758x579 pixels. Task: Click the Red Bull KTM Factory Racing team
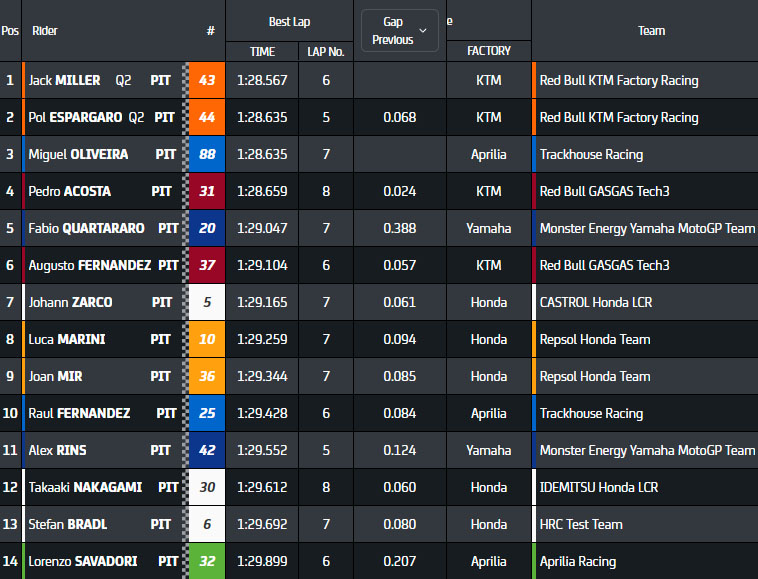coord(619,80)
